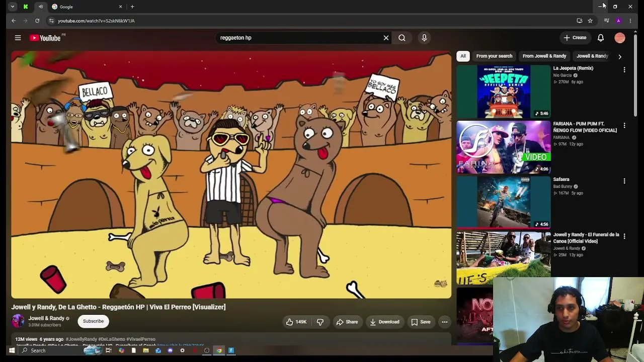Image resolution: width=644 pixels, height=362 pixels.
Task: Reload the page with refresh icon
Action: [x=37, y=21]
